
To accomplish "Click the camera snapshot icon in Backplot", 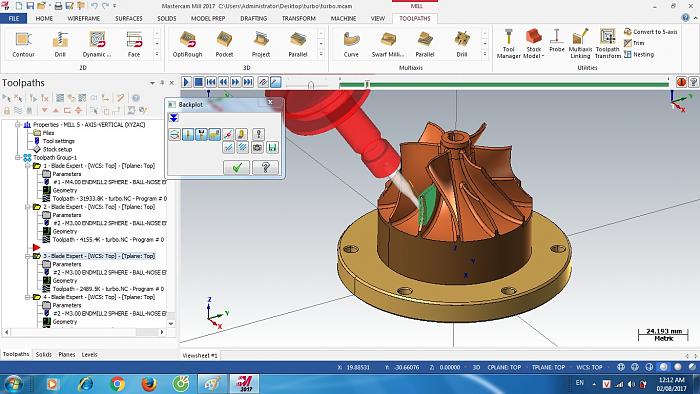I will click(257, 147).
